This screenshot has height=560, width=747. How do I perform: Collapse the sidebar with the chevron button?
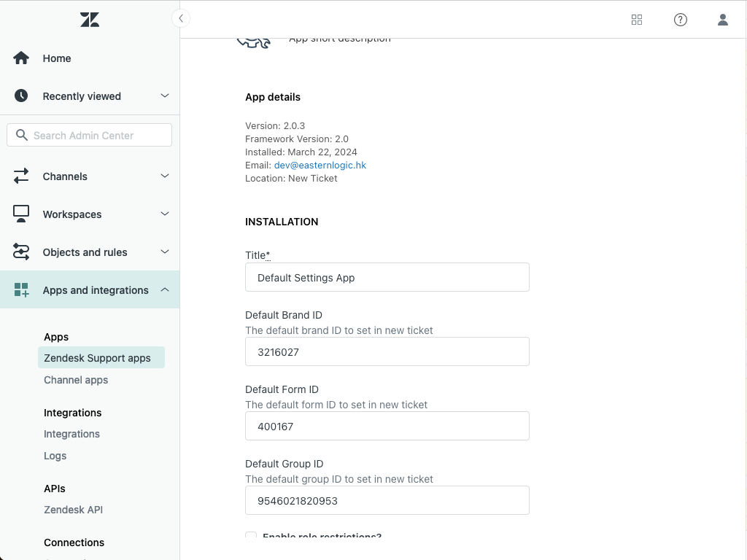point(180,18)
